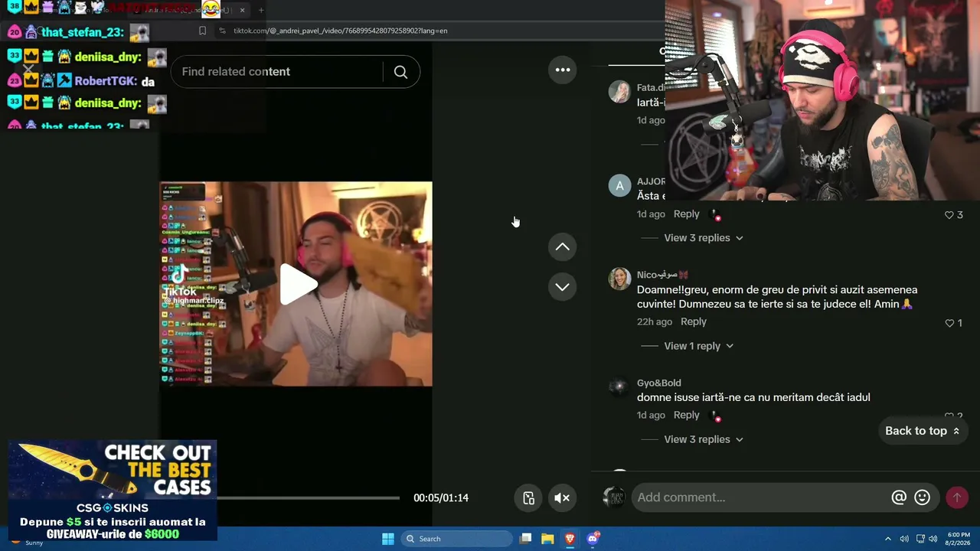Click the CSG Skins advertisement banner
This screenshot has height=551, width=980.
pyautogui.click(x=113, y=491)
